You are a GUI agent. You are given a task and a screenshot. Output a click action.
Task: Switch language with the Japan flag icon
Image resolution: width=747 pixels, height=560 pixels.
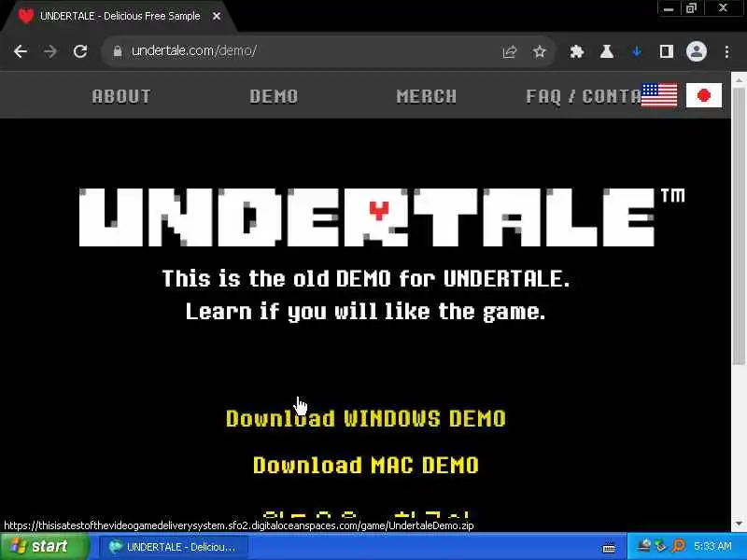point(704,95)
